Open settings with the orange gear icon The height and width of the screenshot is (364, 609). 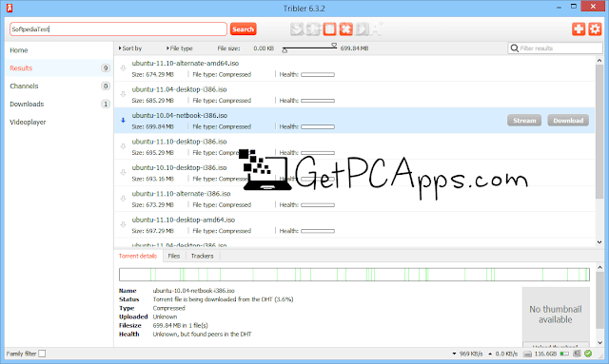pyautogui.click(x=595, y=29)
